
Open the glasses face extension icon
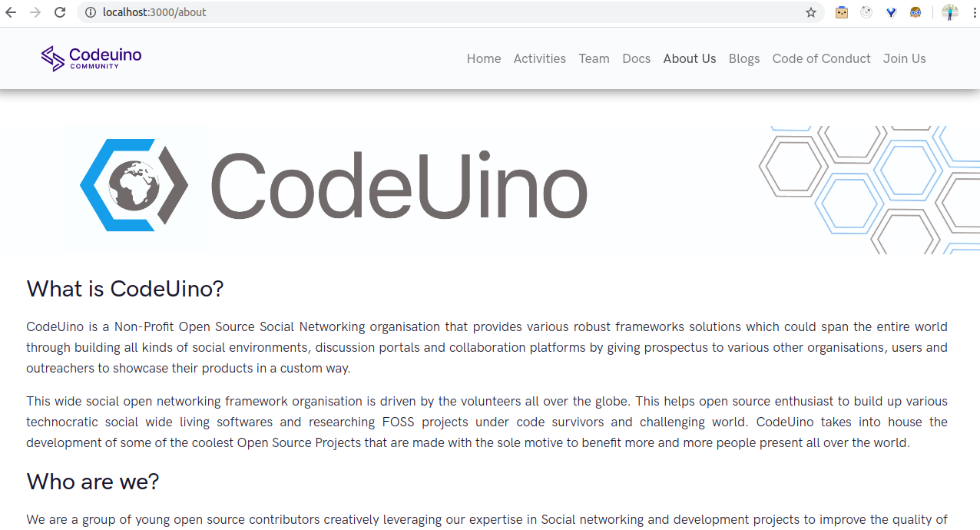(915, 12)
